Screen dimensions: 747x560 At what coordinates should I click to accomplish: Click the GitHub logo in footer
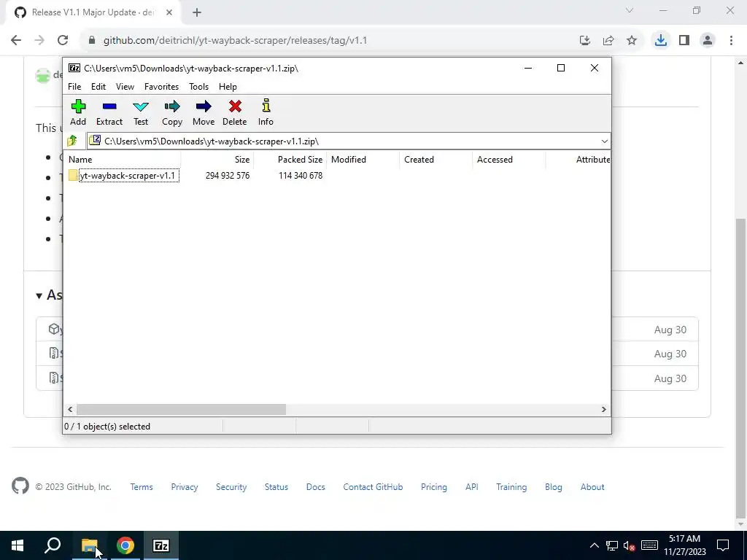(x=20, y=486)
